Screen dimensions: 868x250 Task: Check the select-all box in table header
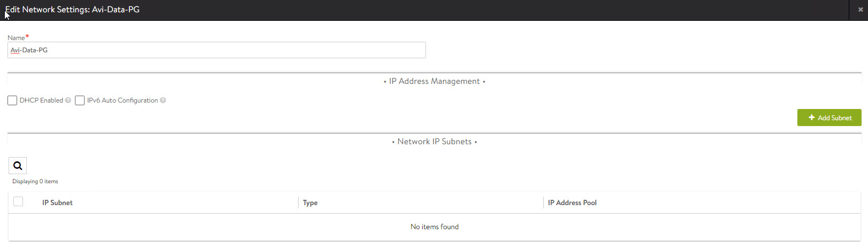[x=18, y=201]
